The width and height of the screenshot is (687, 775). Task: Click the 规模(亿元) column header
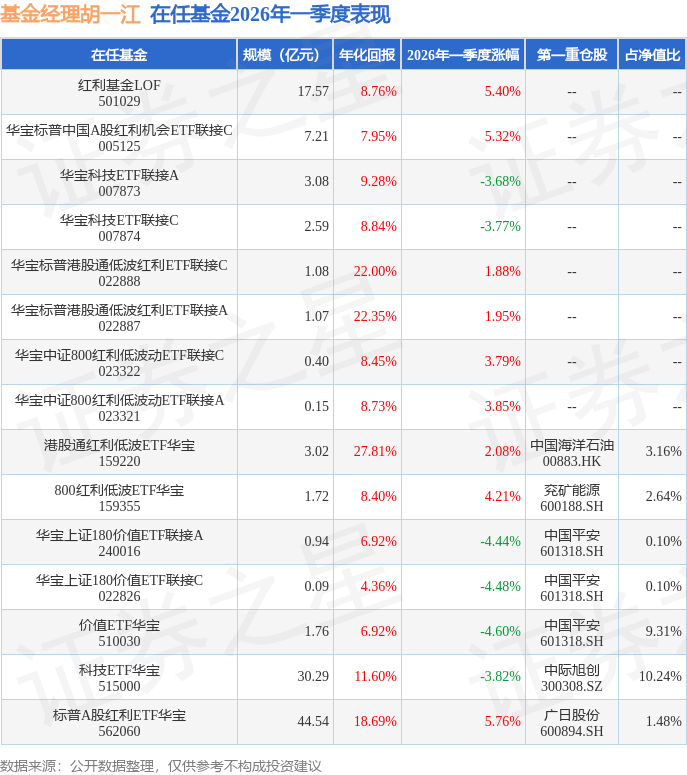[285, 54]
